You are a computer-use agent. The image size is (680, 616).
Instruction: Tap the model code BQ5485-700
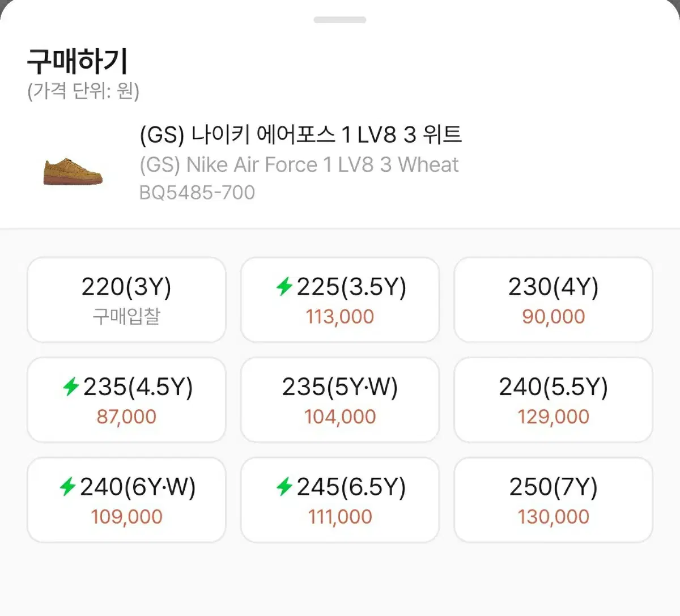coord(197,193)
